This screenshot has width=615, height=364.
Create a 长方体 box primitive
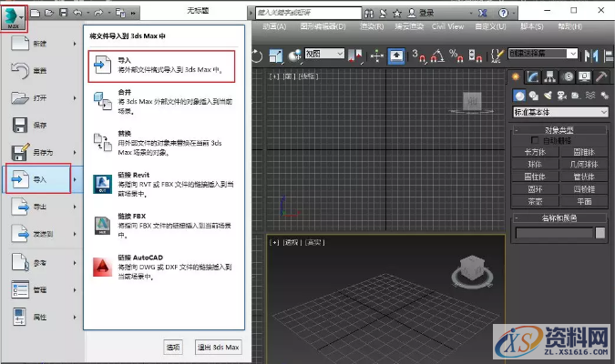click(535, 152)
